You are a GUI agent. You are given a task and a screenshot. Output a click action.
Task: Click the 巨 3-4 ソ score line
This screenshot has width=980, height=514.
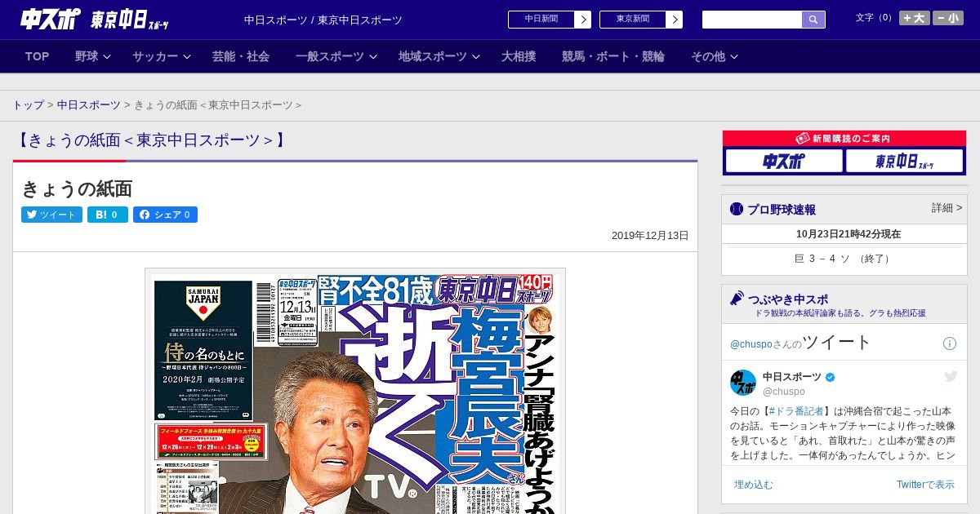click(x=844, y=259)
